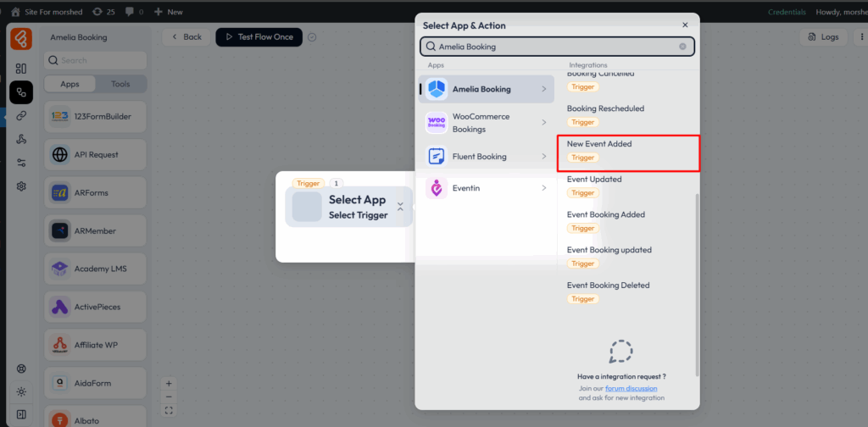Open WordPress updates counter 25
868x427 pixels.
(103, 12)
